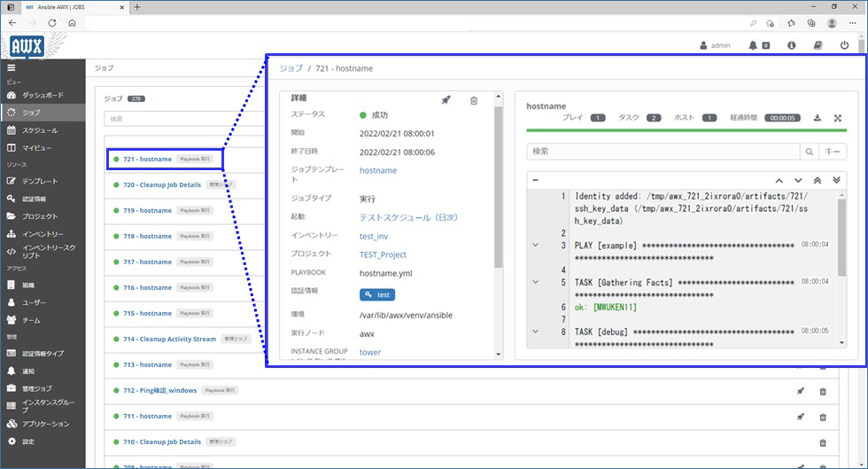Screen dimensions: 868x469
Task: Reload the browser page
Action: (52, 23)
